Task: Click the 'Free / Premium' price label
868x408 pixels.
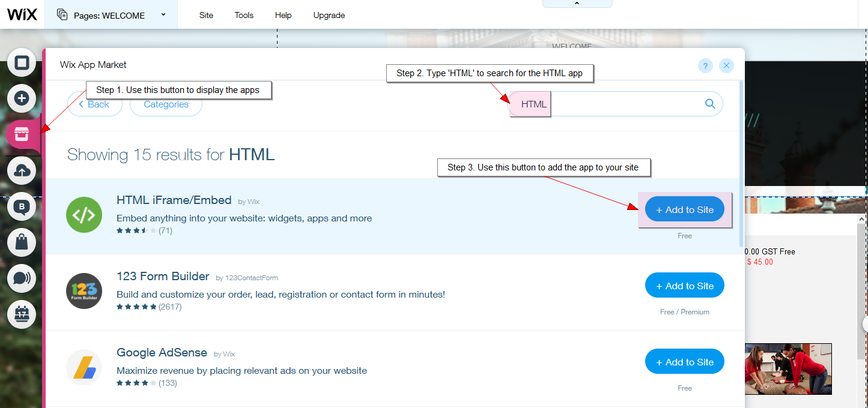Action: coord(685,312)
